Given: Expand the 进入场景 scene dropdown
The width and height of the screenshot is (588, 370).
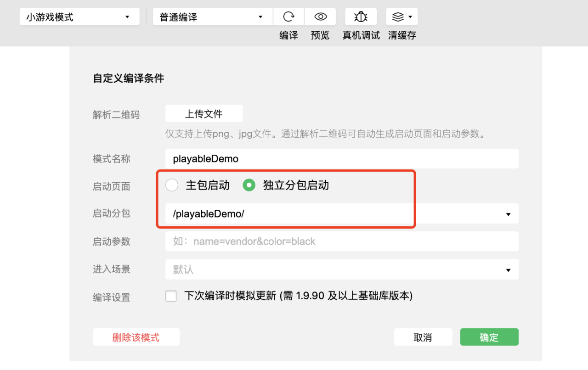Looking at the screenshot, I should point(342,269).
